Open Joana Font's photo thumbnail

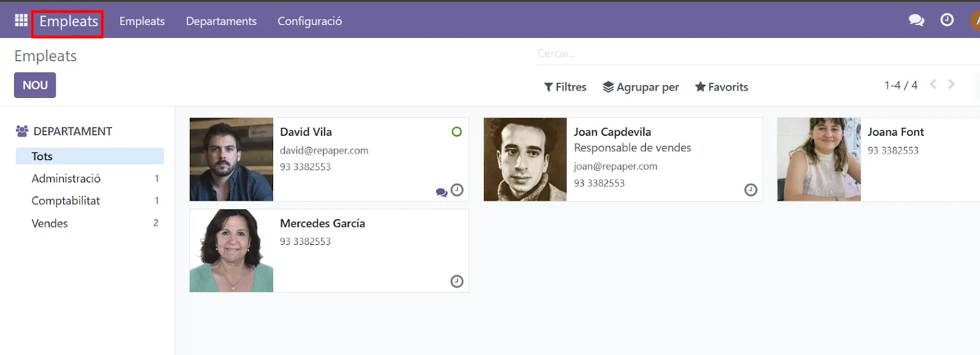(x=818, y=159)
